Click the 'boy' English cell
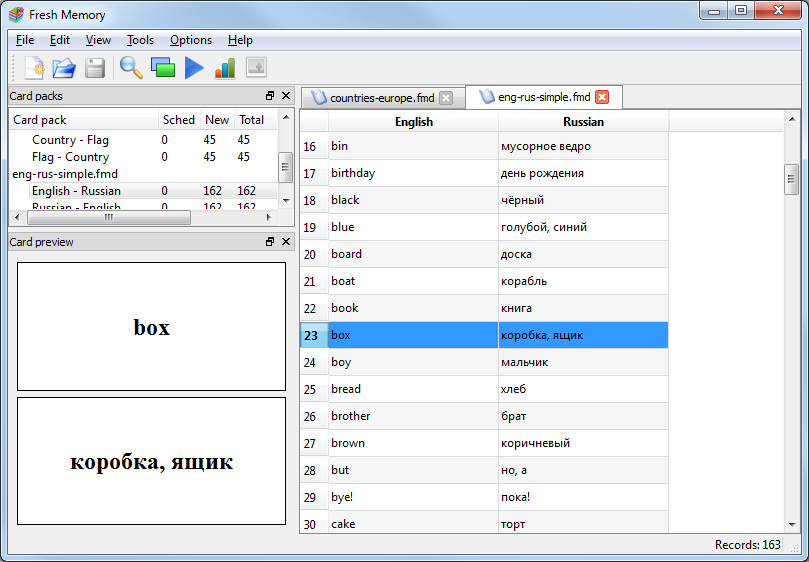809x562 pixels. 413,362
